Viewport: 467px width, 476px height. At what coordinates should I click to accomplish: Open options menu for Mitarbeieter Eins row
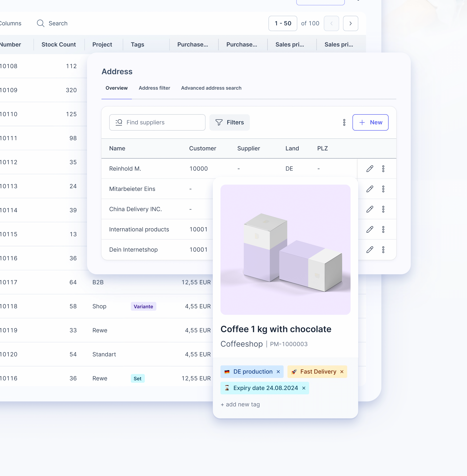click(384, 189)
